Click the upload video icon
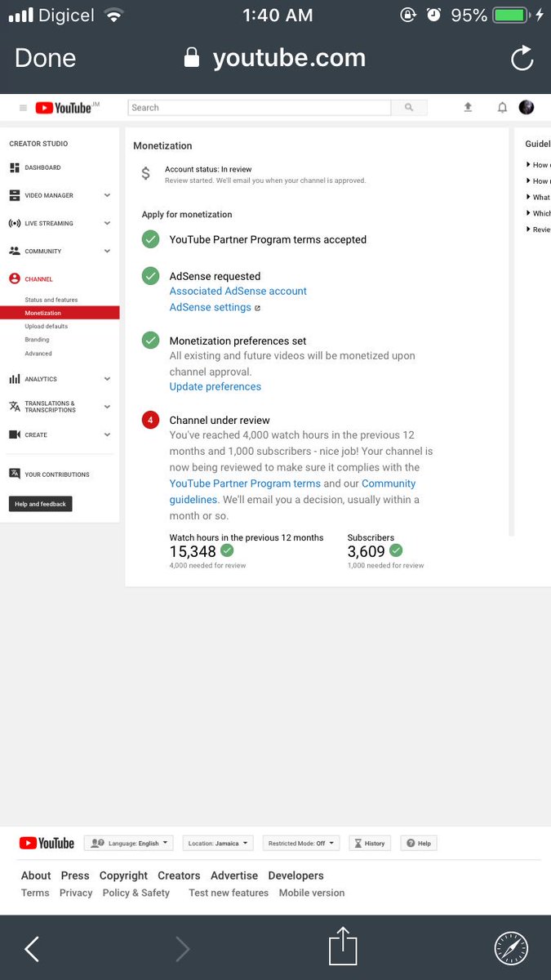This screenshot has width=551, height=980. [468, 107]
